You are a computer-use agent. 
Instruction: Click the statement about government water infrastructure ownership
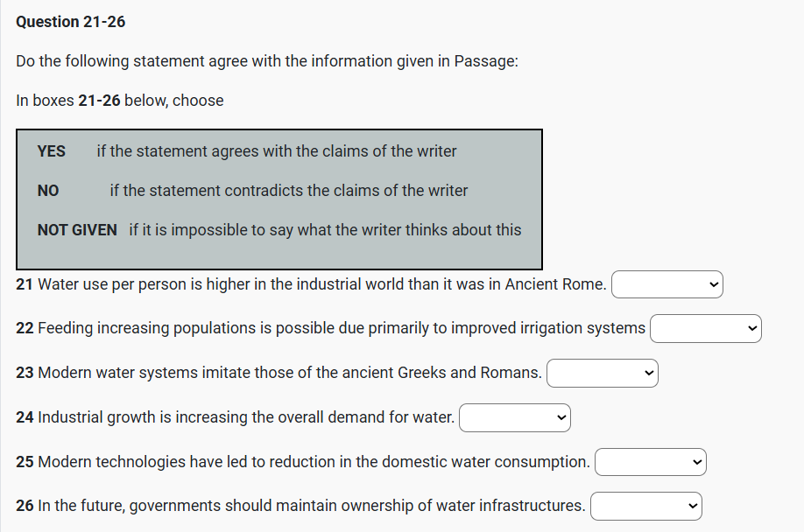coord(300,507)
